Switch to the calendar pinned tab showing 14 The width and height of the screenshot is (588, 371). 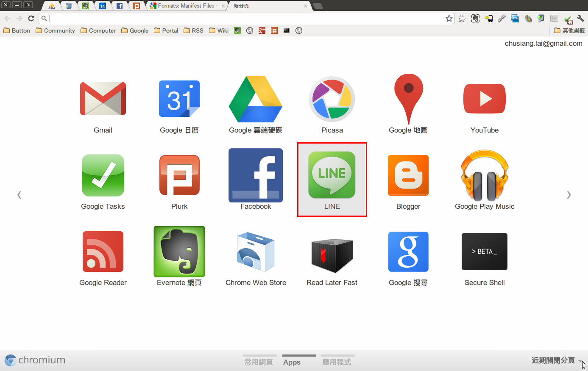(103, 6)
